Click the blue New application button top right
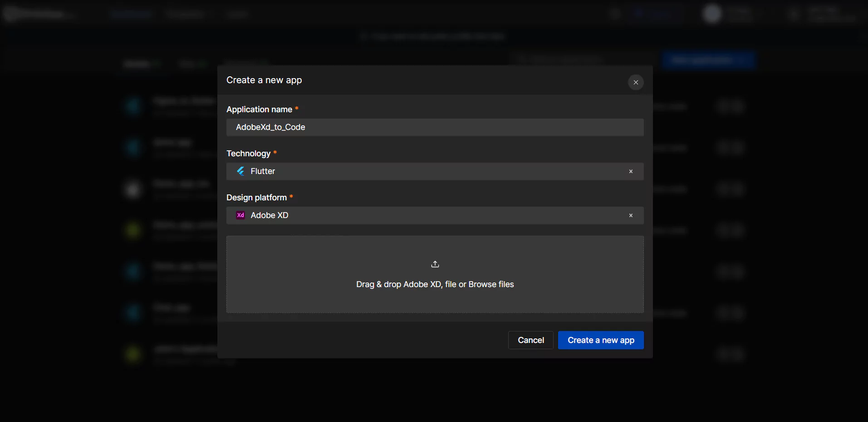Screen dimensions: 868x422 [x=708, y=60]
